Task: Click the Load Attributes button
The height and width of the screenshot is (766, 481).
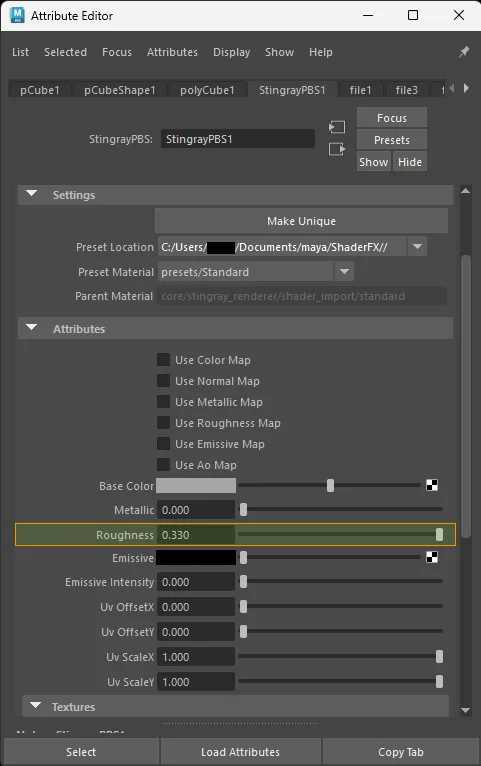Action: 240,752
